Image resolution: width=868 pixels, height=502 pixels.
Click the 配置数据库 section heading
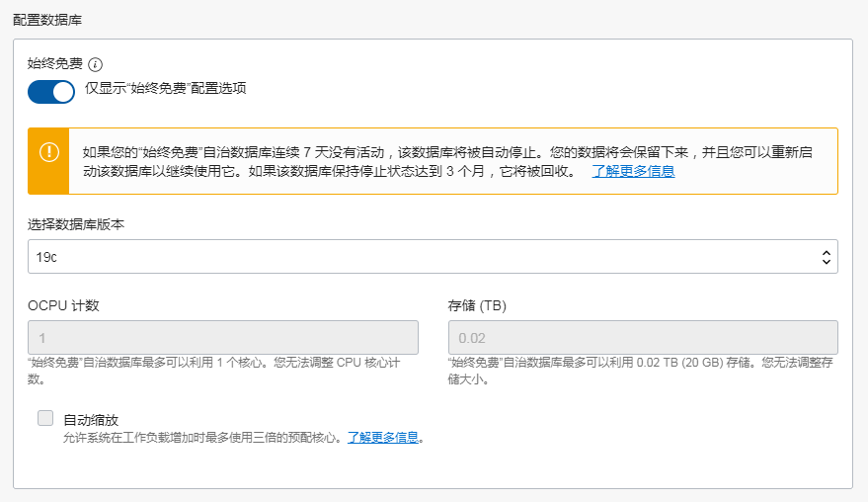[x=47, y=19]
